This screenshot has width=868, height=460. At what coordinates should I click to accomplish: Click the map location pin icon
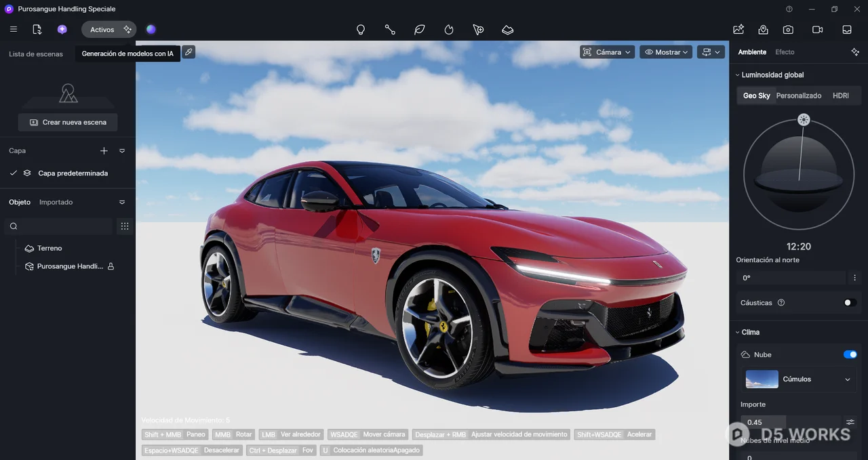764,29
